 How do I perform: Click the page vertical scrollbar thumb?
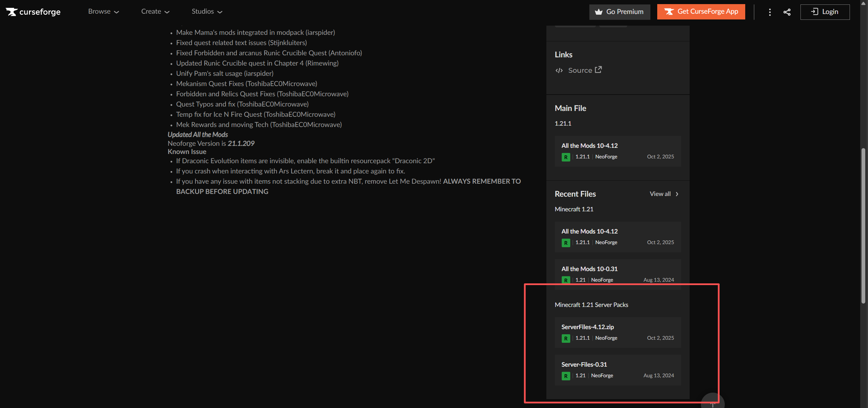click(863, 225)
